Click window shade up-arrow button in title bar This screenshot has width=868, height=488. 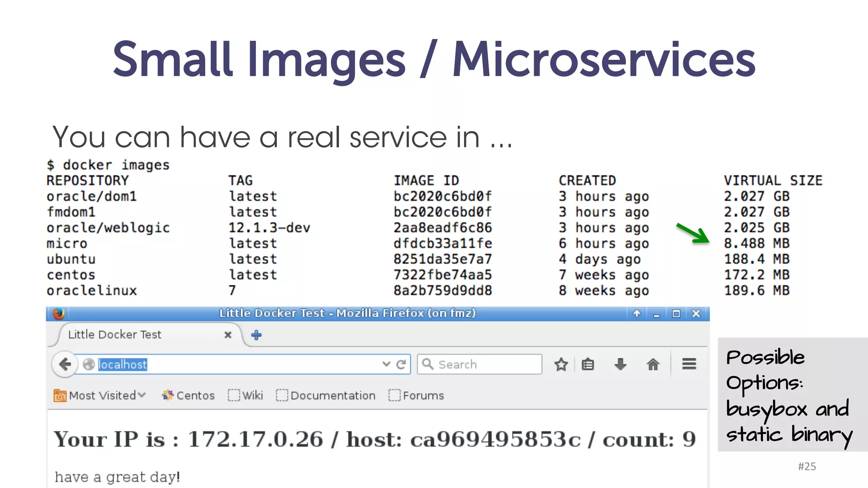coord(637,313)
